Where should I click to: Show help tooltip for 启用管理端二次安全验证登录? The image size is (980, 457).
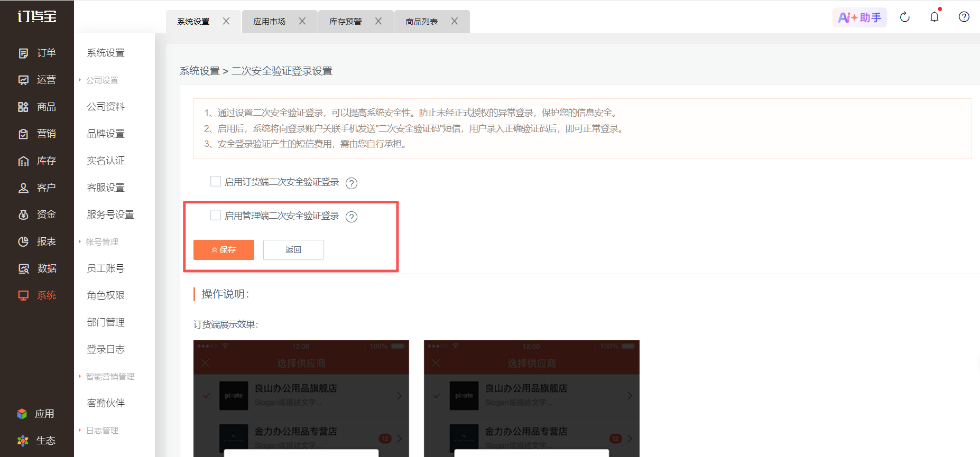click(x=352, y=217)
